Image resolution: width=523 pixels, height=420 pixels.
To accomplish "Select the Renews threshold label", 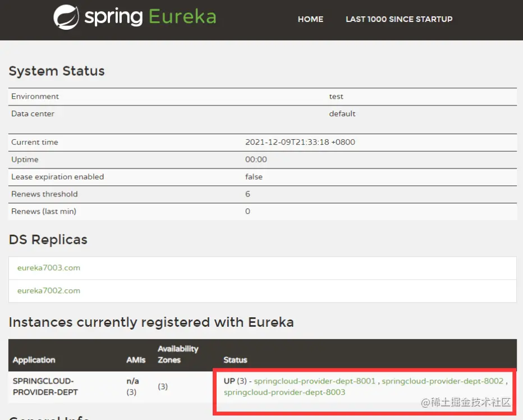I will click(44, 194).
